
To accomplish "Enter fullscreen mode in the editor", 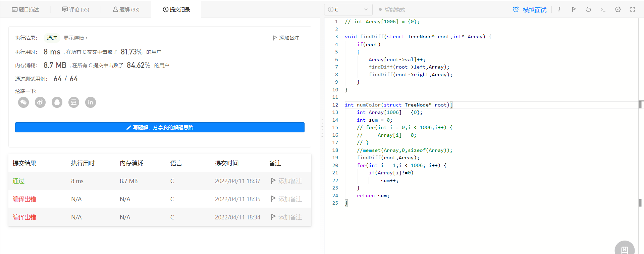I will click(633, 9).
